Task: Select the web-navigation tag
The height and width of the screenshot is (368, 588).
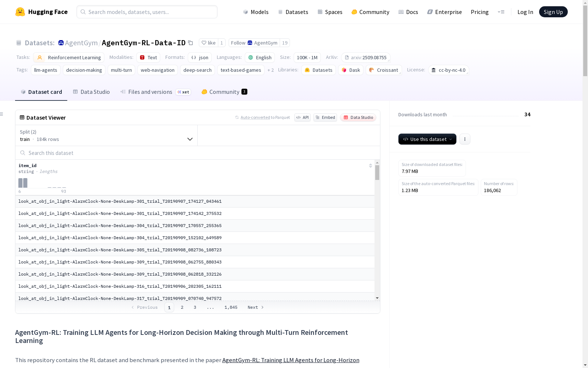Action: coord(158,70)
